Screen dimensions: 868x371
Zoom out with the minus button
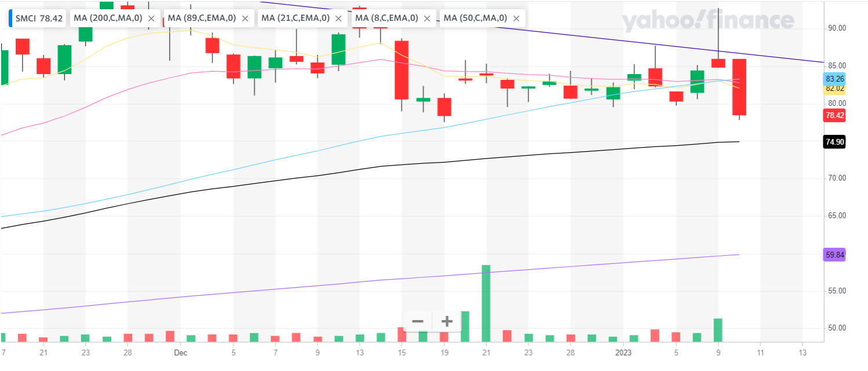tap(418, 321)
